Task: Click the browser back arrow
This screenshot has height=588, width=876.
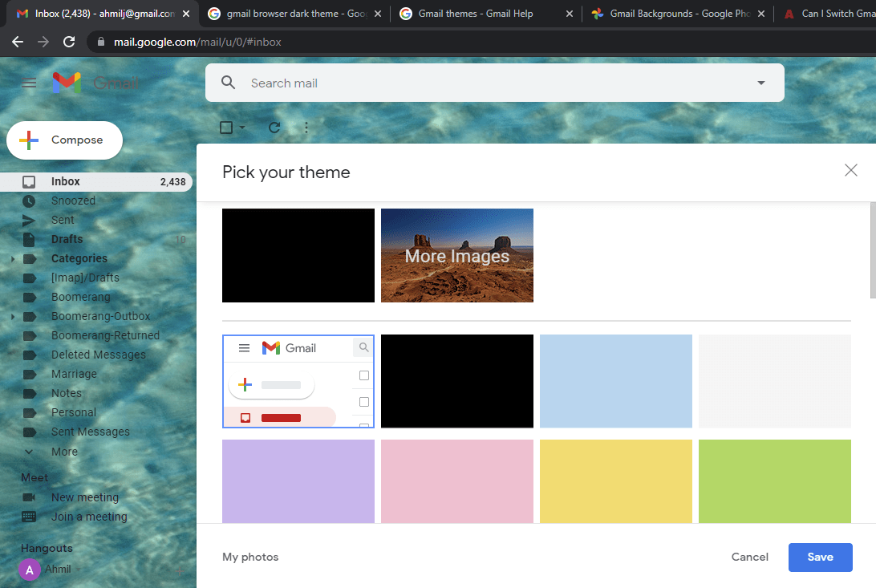Action: pyautogui.click(x=18, y=42)
